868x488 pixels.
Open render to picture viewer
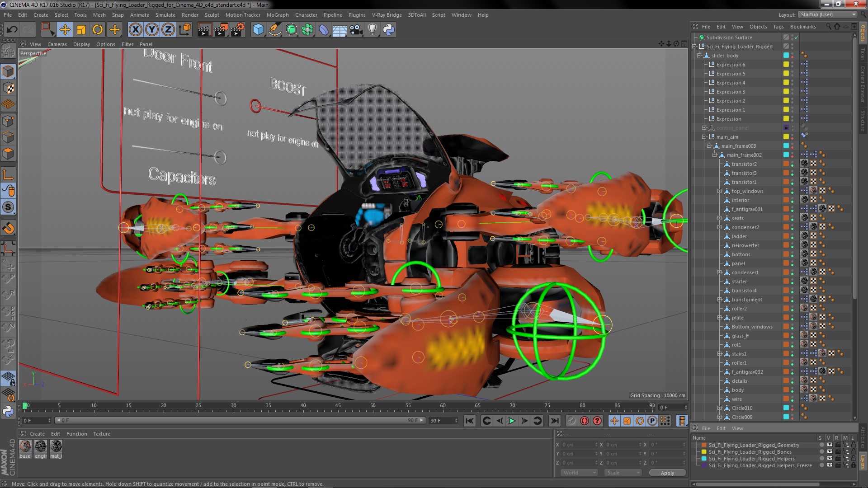(221, 30)
